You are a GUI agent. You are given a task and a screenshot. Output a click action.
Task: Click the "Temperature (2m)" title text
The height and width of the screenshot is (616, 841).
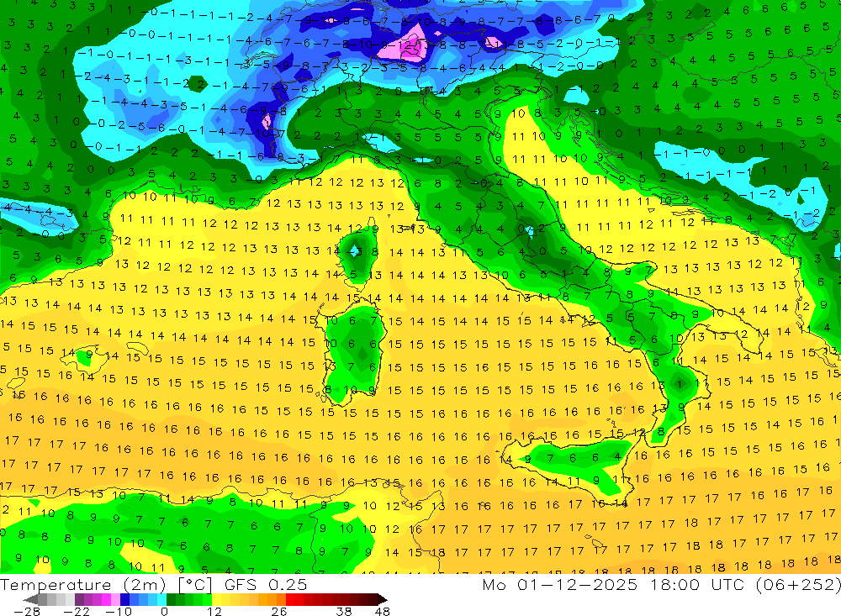tap(83, 584)
